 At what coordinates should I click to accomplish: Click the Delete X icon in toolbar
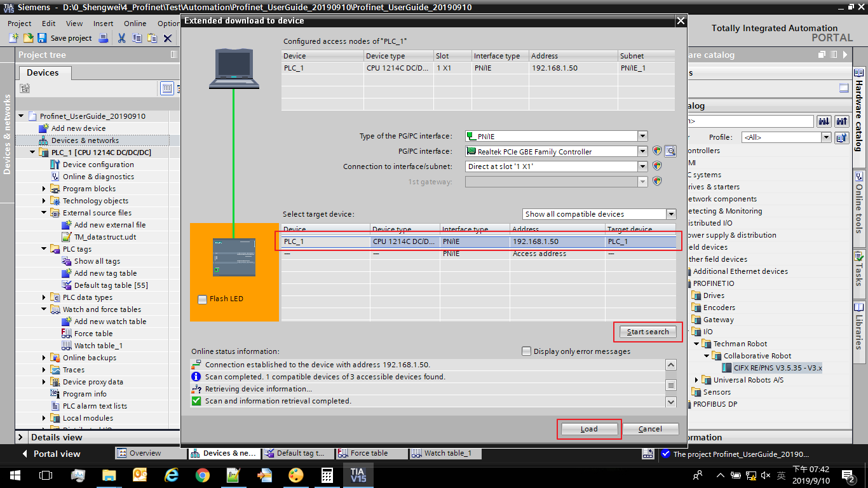(168, 38)
